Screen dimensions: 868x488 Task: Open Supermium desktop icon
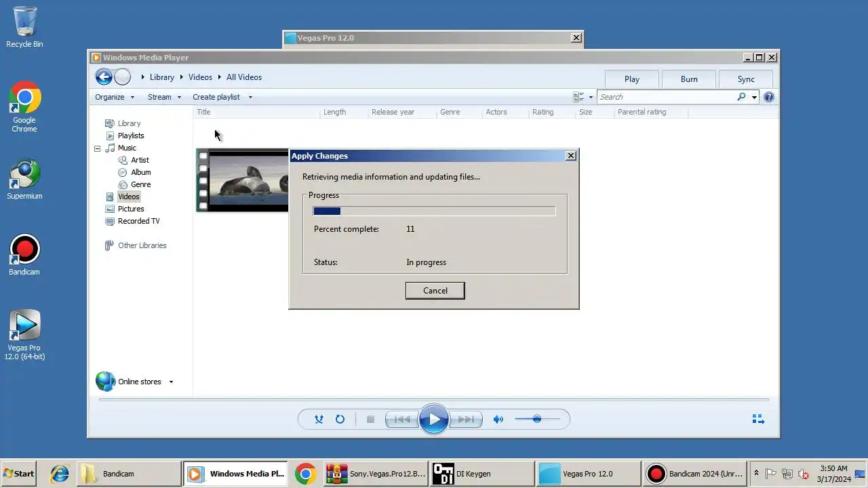24,180
